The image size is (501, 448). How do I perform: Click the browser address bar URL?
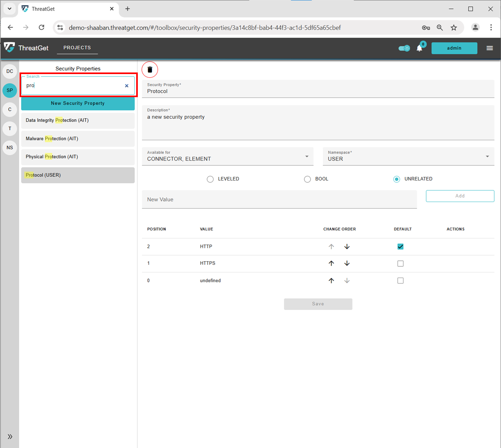point(205,27)
